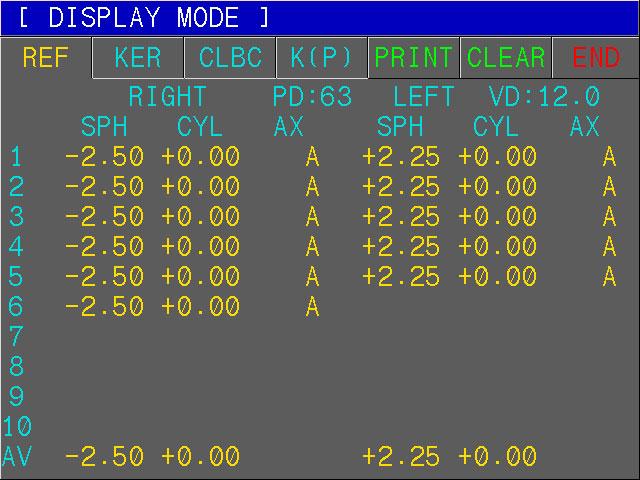Select measurement row number 6

click(x=15, y=307)
